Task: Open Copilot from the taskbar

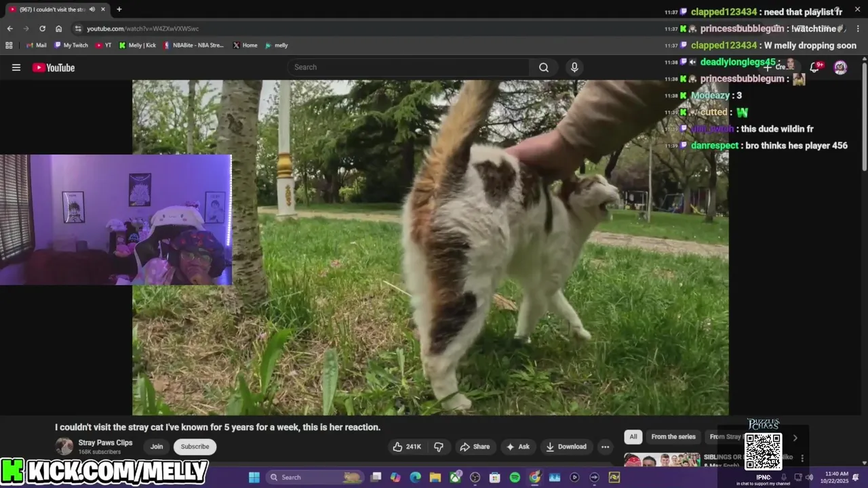Action: [395, 477]
